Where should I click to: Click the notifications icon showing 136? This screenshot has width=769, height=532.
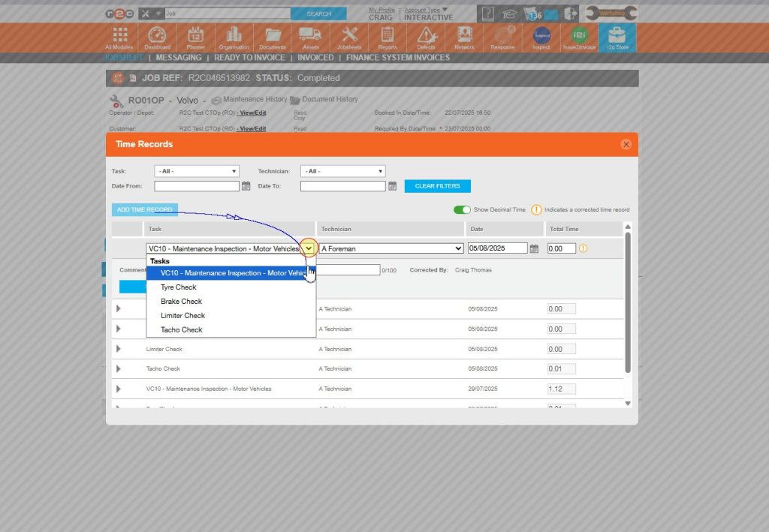(x=532, y=14)
